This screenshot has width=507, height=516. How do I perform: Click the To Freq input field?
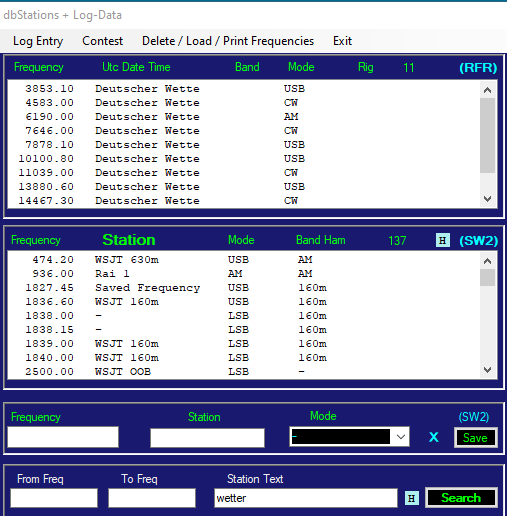click(152, 498)
